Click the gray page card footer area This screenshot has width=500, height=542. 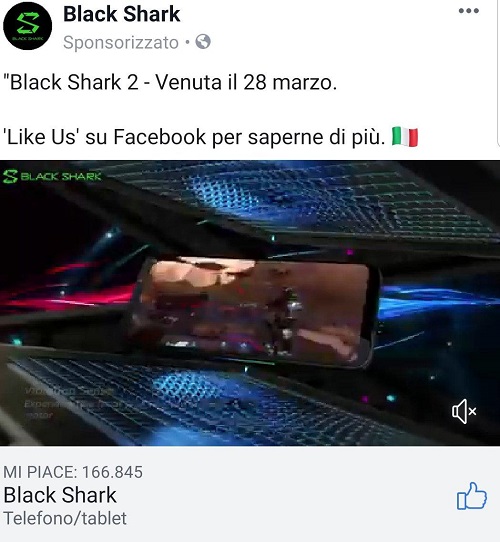click(x=250, y=494)
